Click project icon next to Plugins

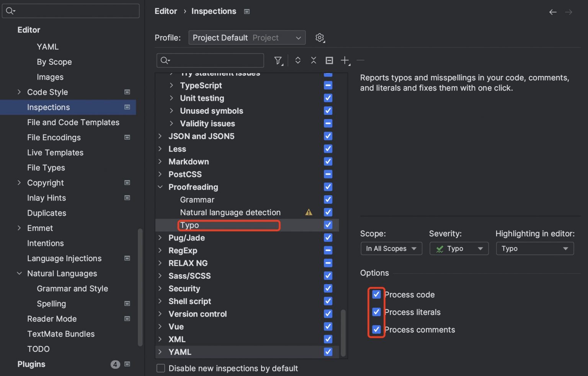(127, 364)
